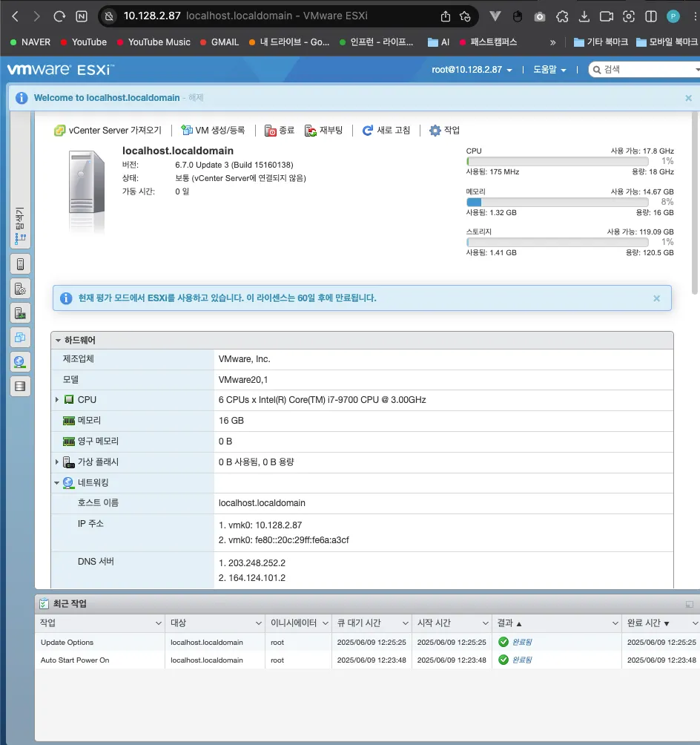The image size is (700, 745).
Task: Open the 도움말 help dropdown
Action: tap(549, 70)
